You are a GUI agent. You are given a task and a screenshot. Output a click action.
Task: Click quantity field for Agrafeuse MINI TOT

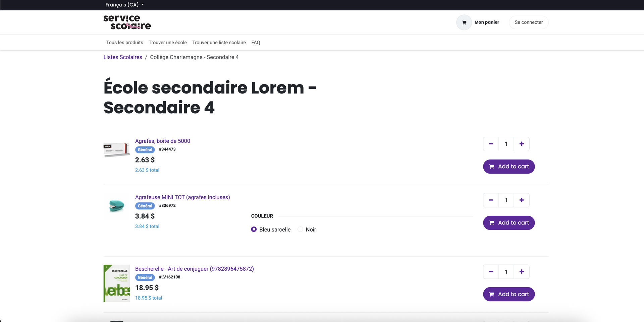point(506,200)
